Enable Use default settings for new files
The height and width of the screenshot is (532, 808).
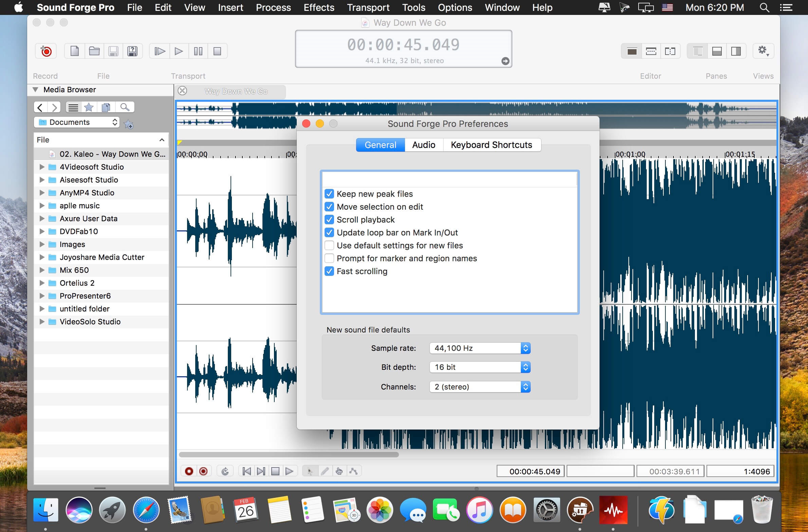[329, 245]
